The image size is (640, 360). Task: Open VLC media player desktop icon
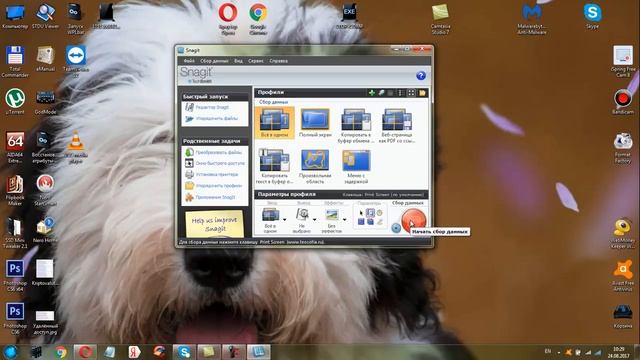76,147
